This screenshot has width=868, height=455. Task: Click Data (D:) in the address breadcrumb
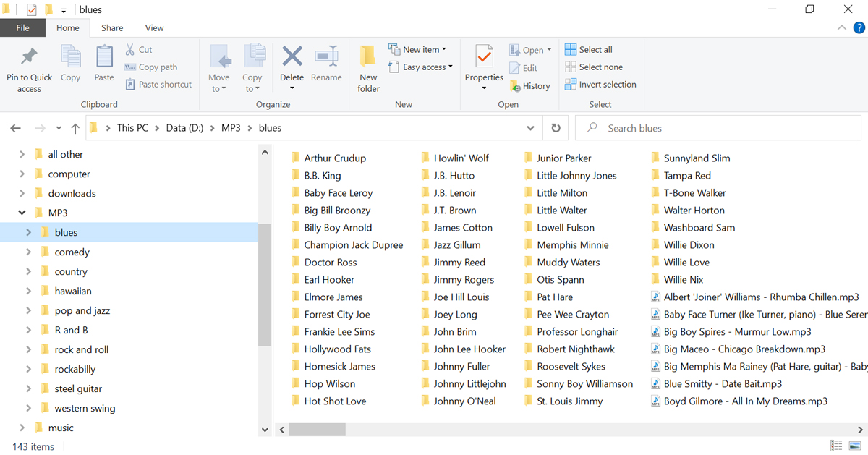point(184,128)
